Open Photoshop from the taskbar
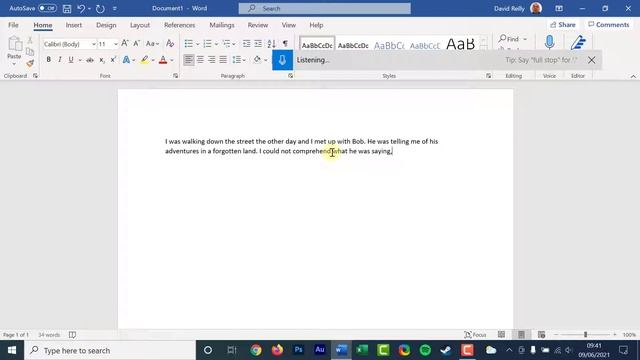The width and height of the screenshot is (640, 360). click(298, 350)
